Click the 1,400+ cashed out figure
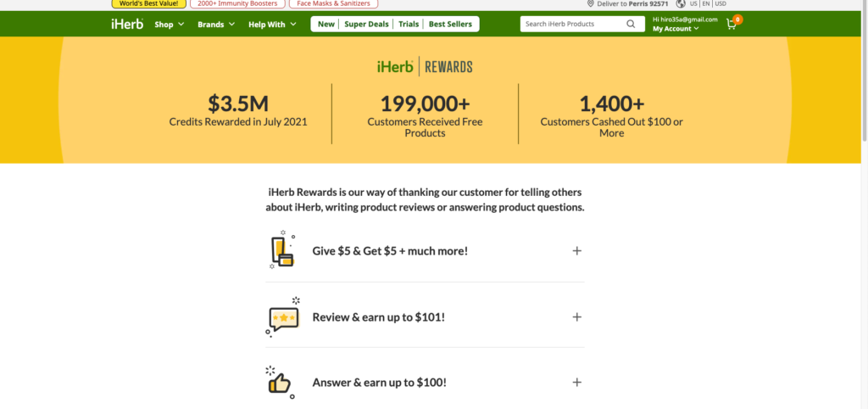Screen dimensions: 868x409 [612, 104]
